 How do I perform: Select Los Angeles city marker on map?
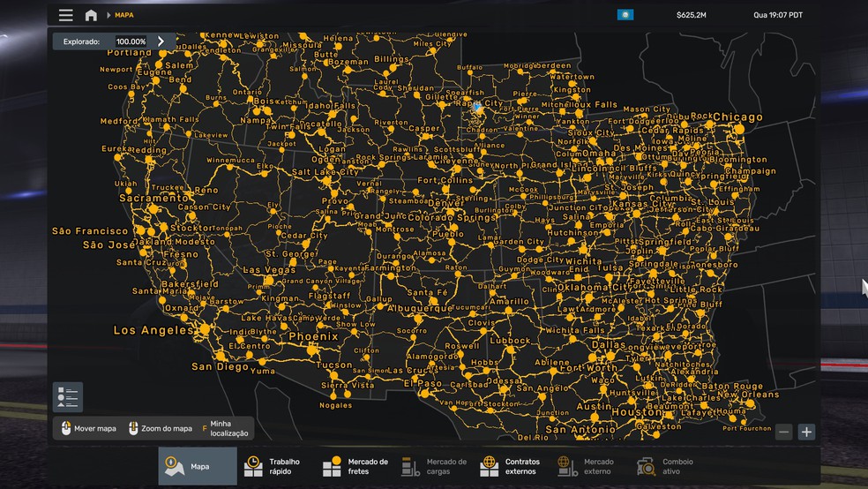click(205, 329)
